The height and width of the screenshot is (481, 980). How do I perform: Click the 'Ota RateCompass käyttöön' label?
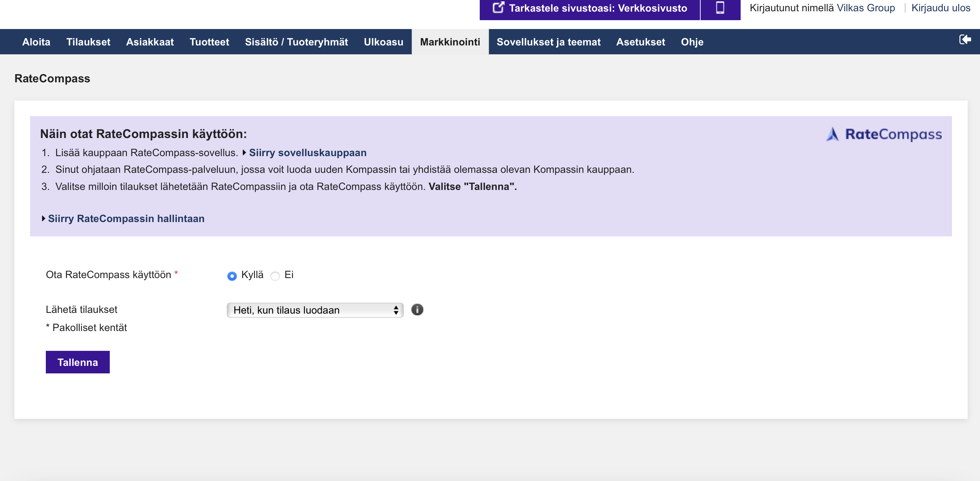[x=108, y=275]
